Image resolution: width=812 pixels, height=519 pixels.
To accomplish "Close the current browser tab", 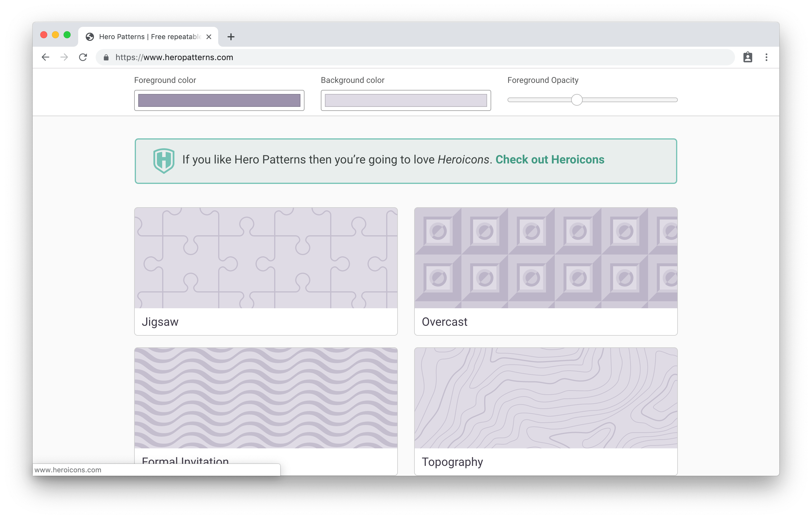I will (x=209, y=37).
